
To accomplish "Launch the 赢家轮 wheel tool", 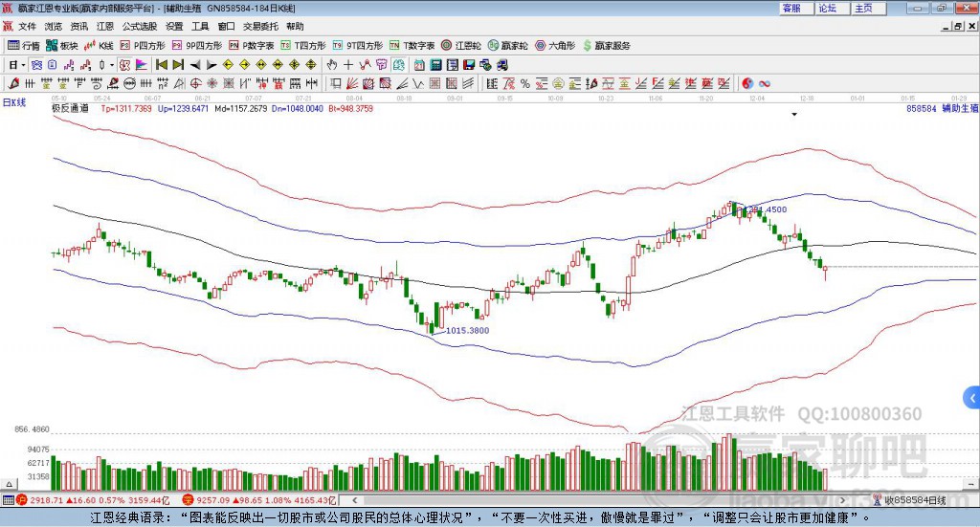I will [x=507, y=46].
